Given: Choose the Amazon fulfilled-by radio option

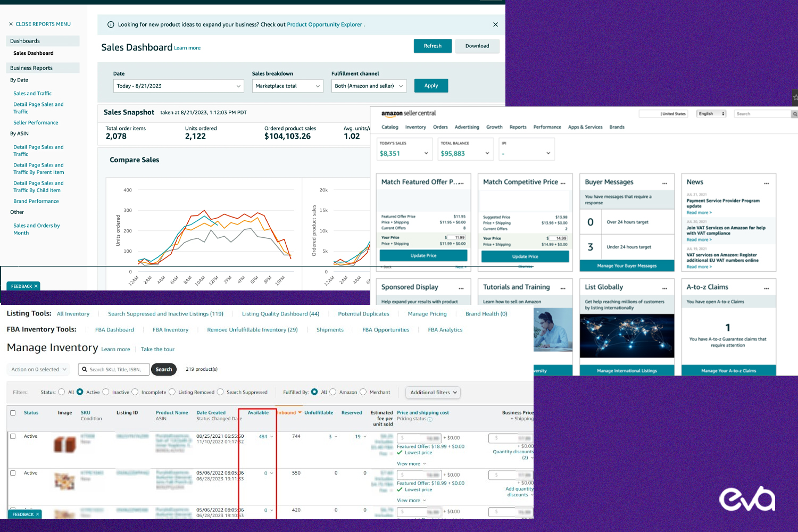Looking at the screenshot, I should 333,392.
